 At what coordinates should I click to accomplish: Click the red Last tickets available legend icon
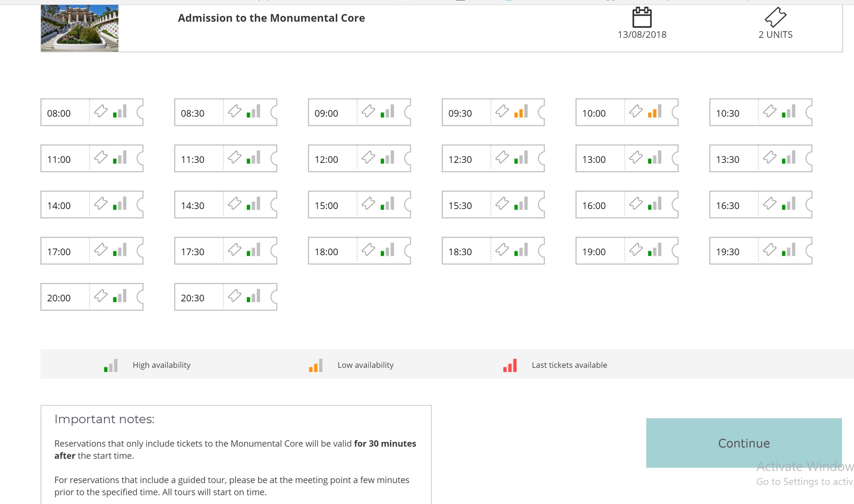pos(510,365)
